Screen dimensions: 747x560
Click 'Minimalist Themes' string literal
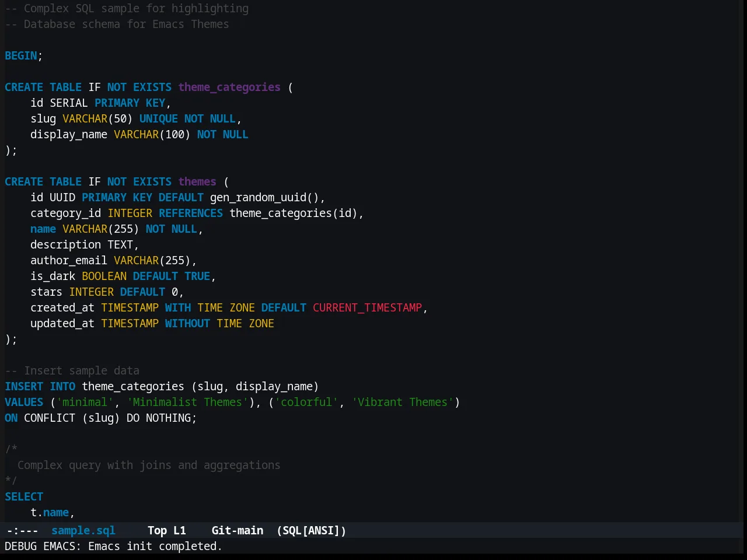tap(187, 402)
